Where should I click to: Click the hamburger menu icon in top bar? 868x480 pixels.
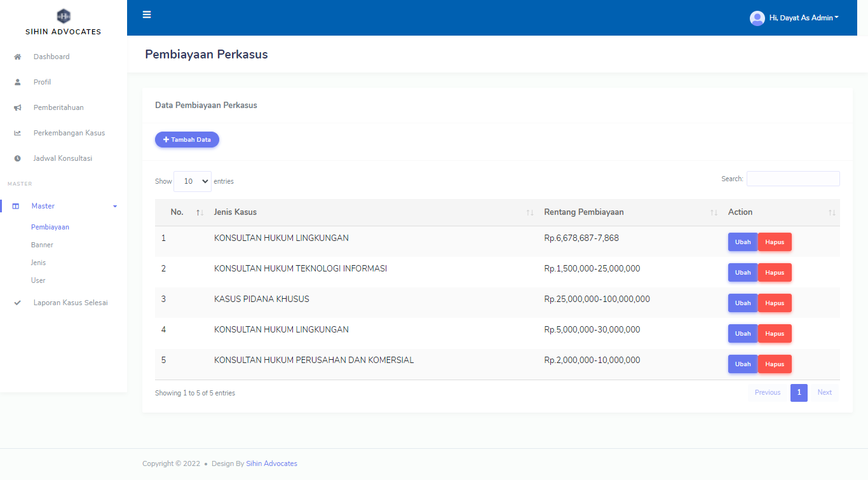[x=147, y=14]
